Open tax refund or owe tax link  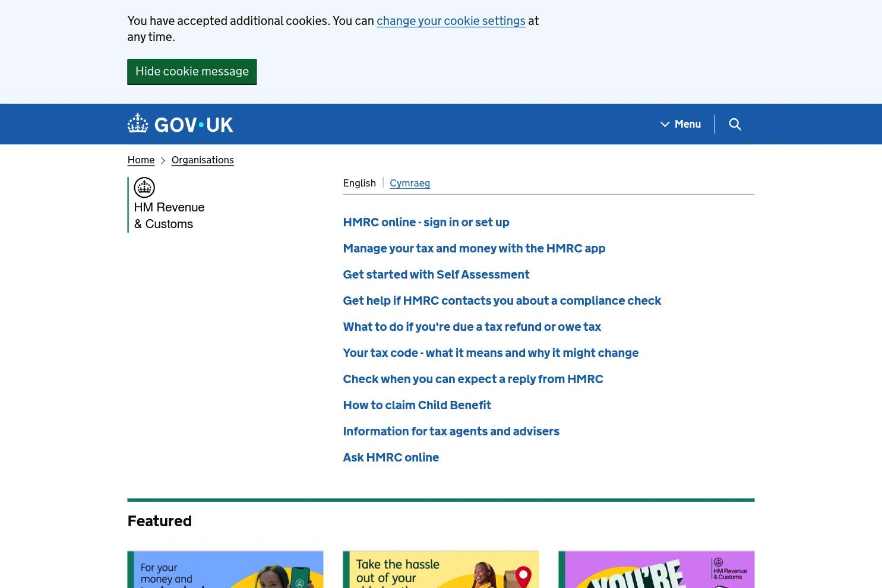pyautogui.click(x=472, y=327)
